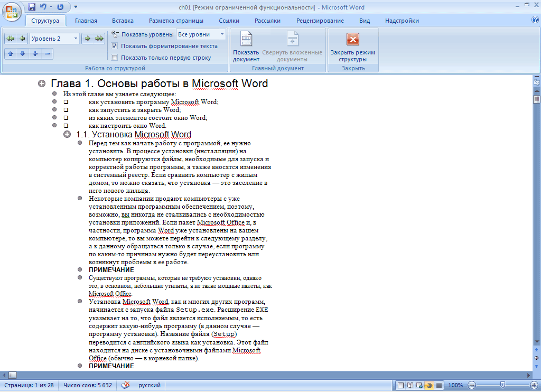The image size is (541, 392).
Task: Switch to the Структура tab
Action: tap(45, 21)
